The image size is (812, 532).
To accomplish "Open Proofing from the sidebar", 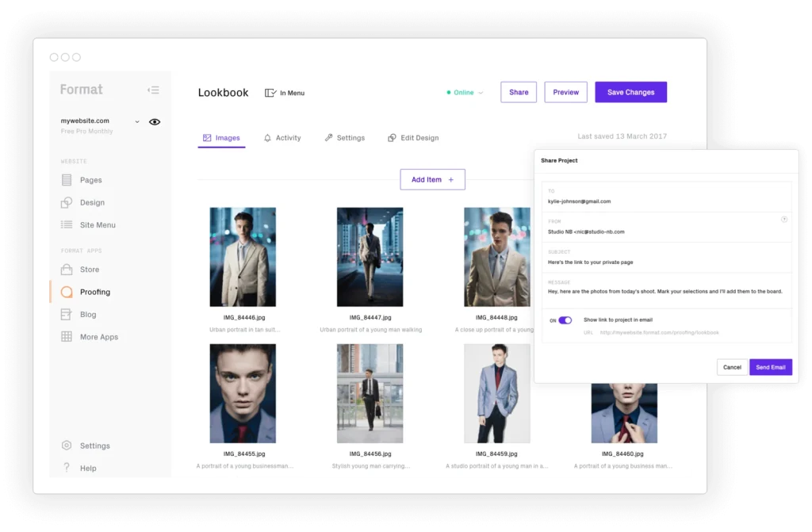I will 94,292.
